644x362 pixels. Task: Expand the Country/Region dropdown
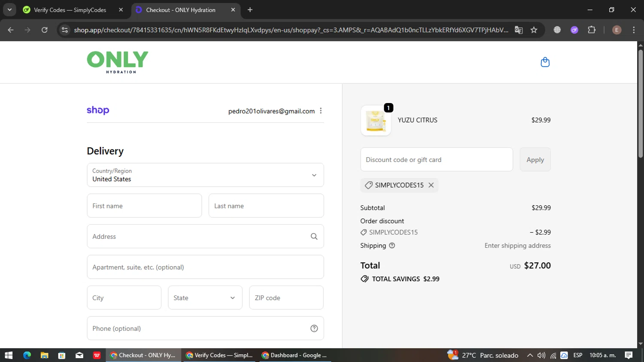205,175
